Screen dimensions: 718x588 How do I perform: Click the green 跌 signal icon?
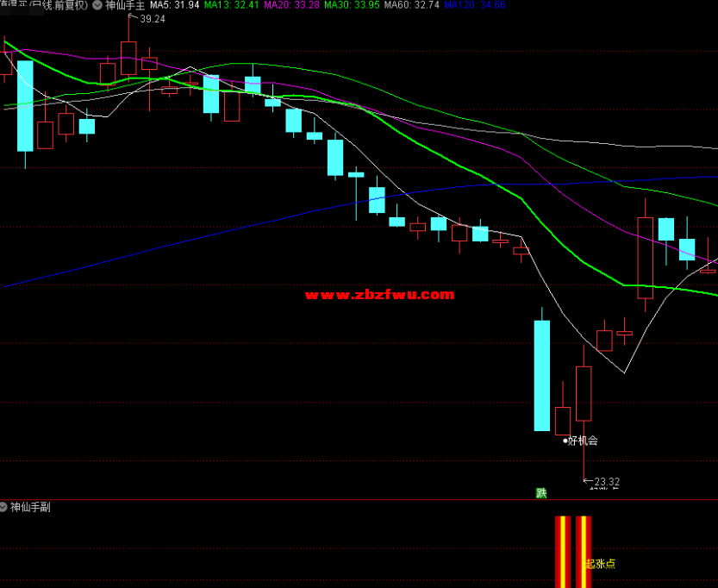coord(541,493)
